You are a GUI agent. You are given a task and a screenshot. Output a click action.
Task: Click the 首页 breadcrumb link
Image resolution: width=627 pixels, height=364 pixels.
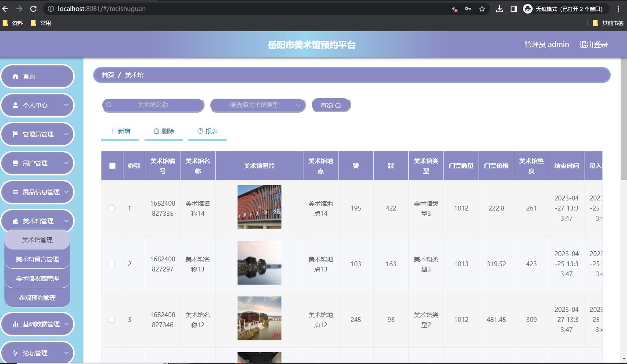click(108, 75)
